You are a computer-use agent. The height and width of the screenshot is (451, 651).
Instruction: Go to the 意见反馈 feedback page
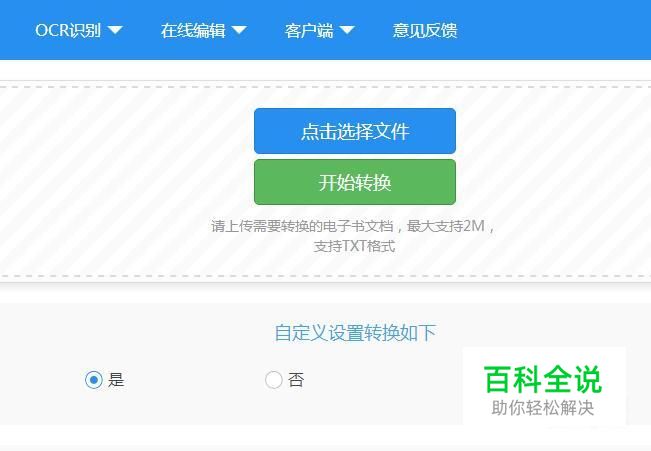425,30
